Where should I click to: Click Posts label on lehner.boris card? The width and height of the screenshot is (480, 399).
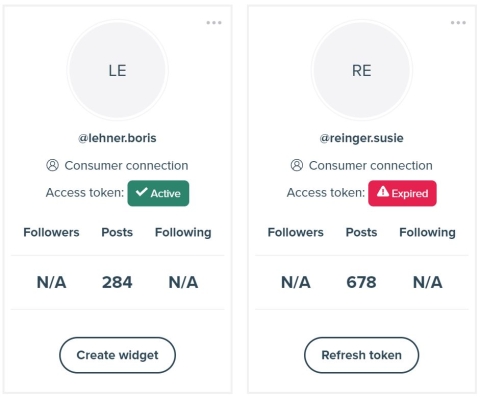[x=117, y=232]
